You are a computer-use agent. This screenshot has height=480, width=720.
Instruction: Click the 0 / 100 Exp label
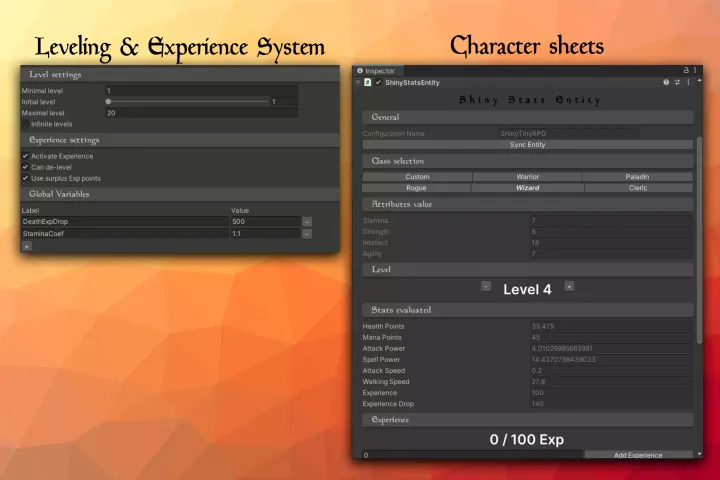[527, 440]
